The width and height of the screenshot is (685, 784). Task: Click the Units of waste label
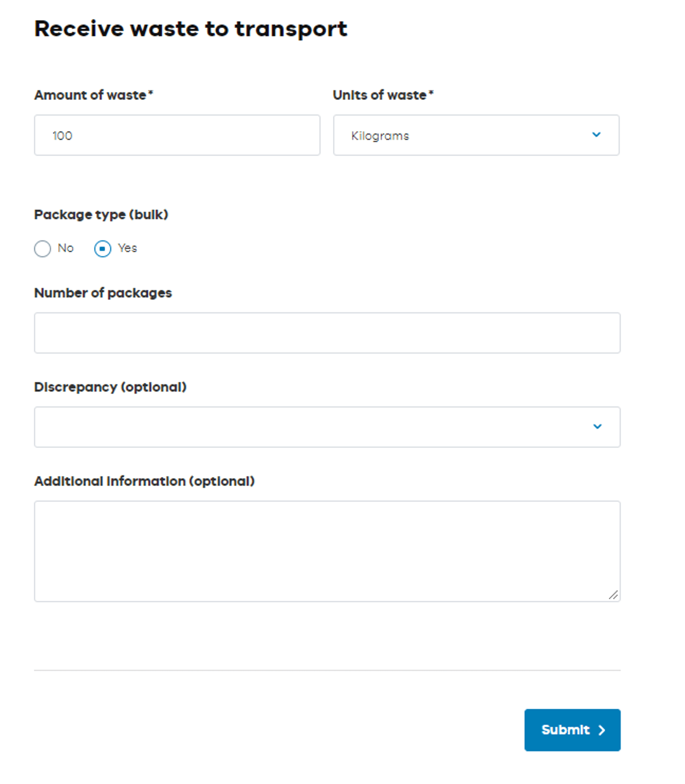click(382, 95)
